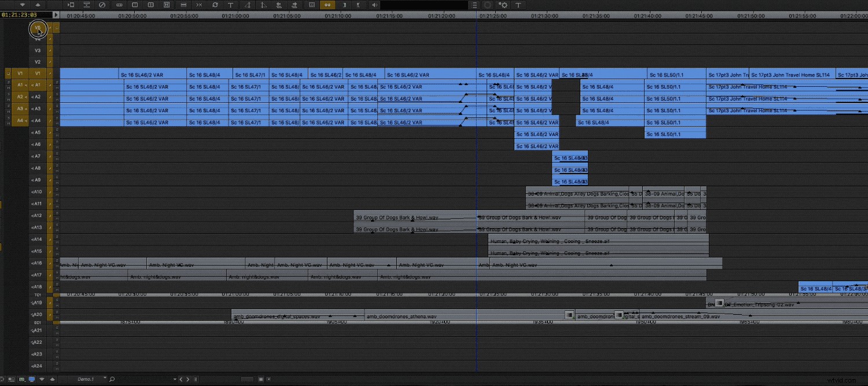The width and height of the screenshot is (868, 386).
Task: Expand the dropdown arrow next to Demo.1 field
Action: click(x=105, y=378)
